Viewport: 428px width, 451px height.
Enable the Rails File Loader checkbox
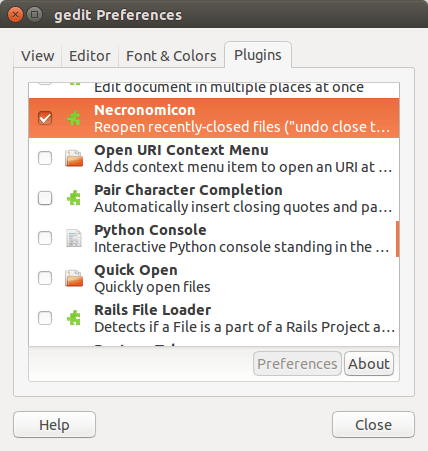coord(45,318)
